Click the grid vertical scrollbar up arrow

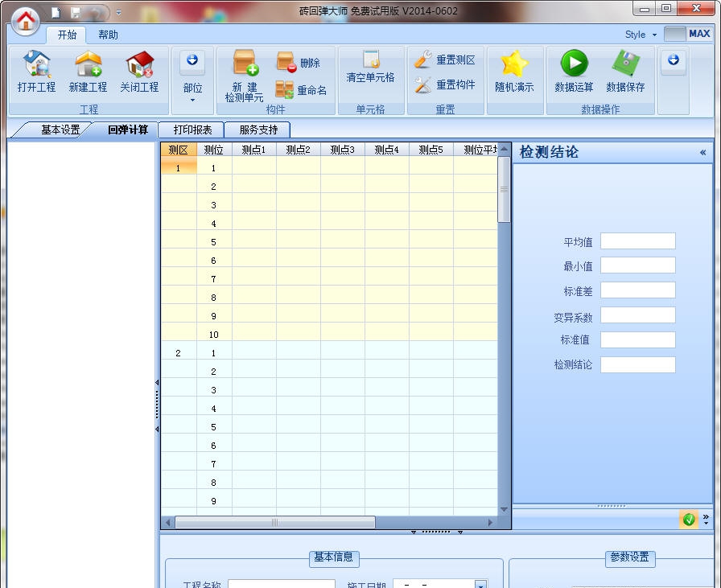click(504, 149)
